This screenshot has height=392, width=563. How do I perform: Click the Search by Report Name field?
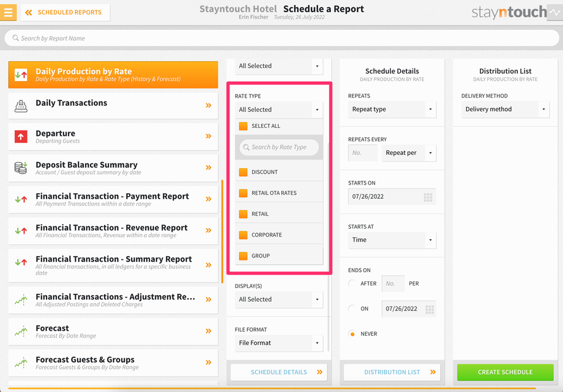[x=282, y=38]
